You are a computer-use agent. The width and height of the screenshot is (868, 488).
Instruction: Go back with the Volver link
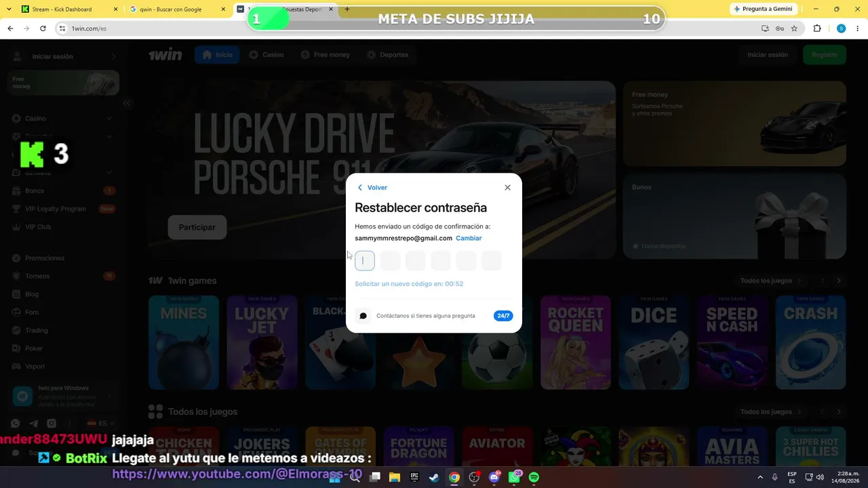tap(372, 188)
